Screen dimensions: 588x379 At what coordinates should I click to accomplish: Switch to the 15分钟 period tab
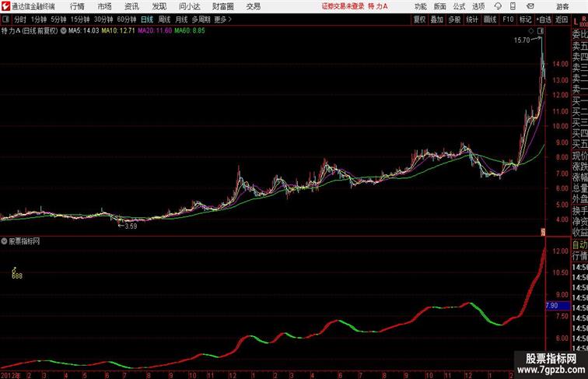coord(80,19)
